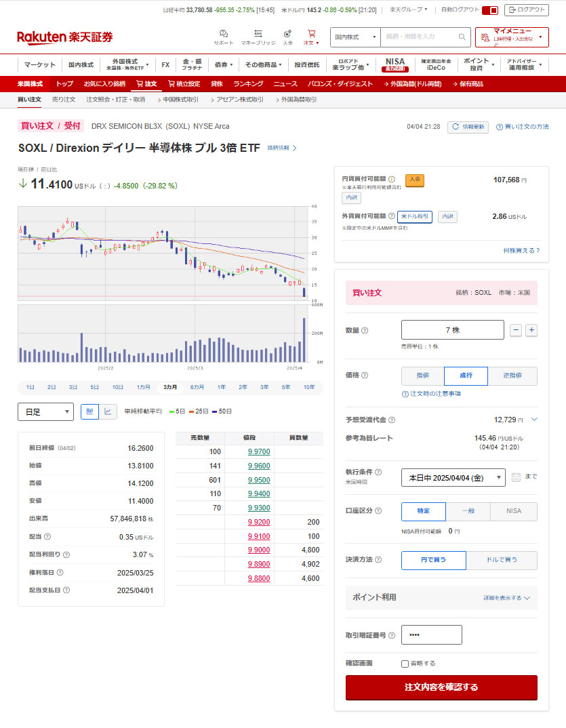Select 指値 price type
Viewport: 566px width, 728px height.
pyautogui.click(x=422, y=376)
